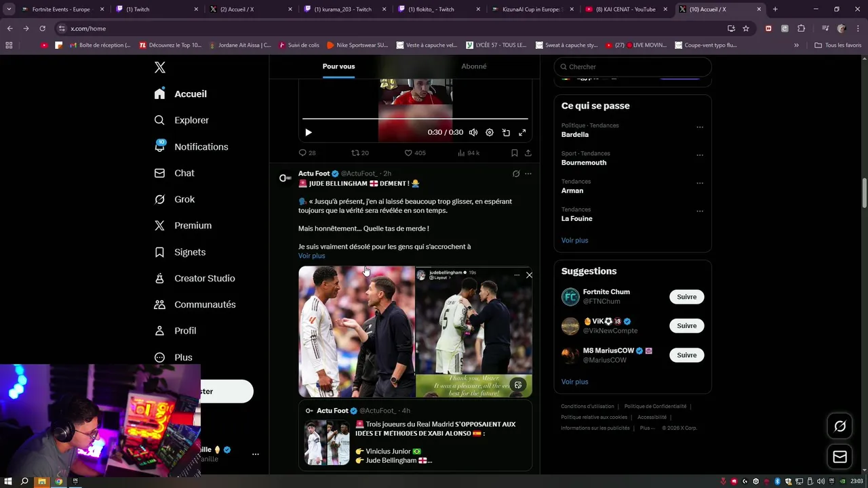This screenshot has width=868, height=488.
Task: Switch to the Pour vous tab
Action: (x=338, y=66)
